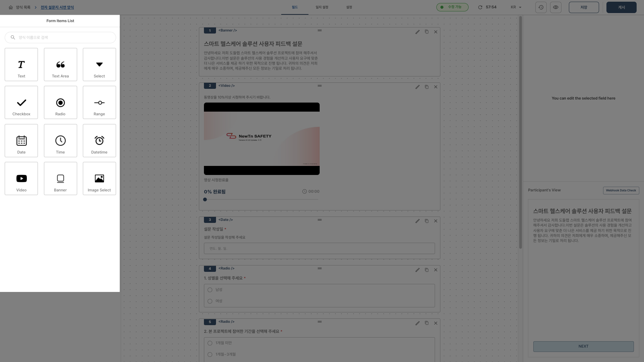
Task: Drag the video progress slider
Action: (x=205, y=199)
